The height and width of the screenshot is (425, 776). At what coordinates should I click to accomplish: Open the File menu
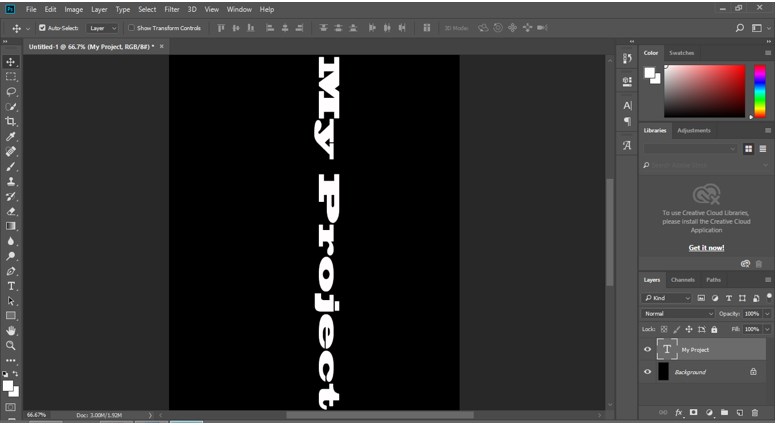[31, 9]
